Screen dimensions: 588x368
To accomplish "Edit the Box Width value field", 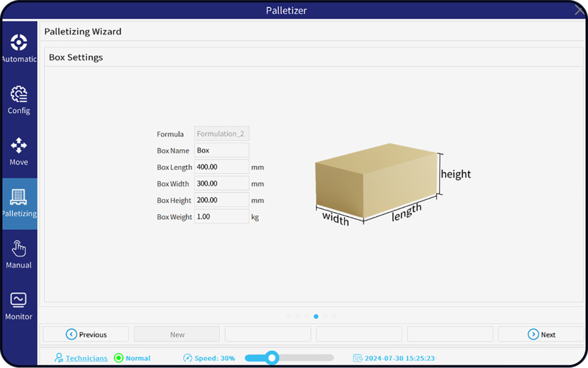I will pos(222,184).
